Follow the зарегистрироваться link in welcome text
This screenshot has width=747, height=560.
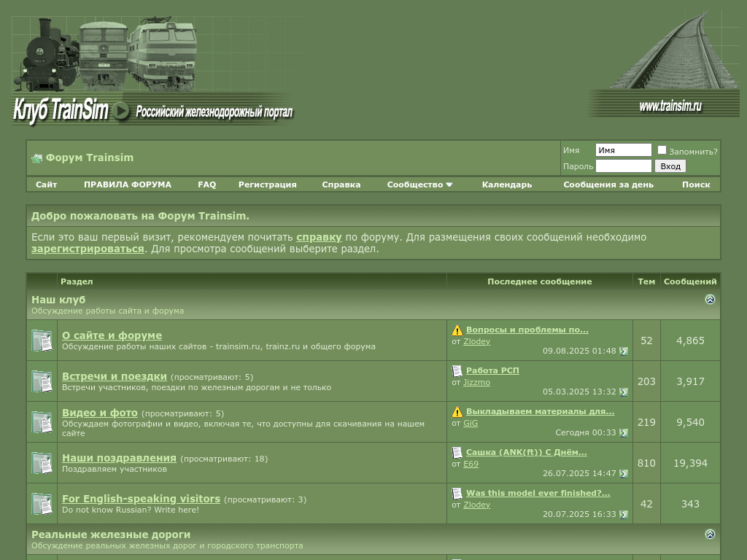[x=88, y=249]
